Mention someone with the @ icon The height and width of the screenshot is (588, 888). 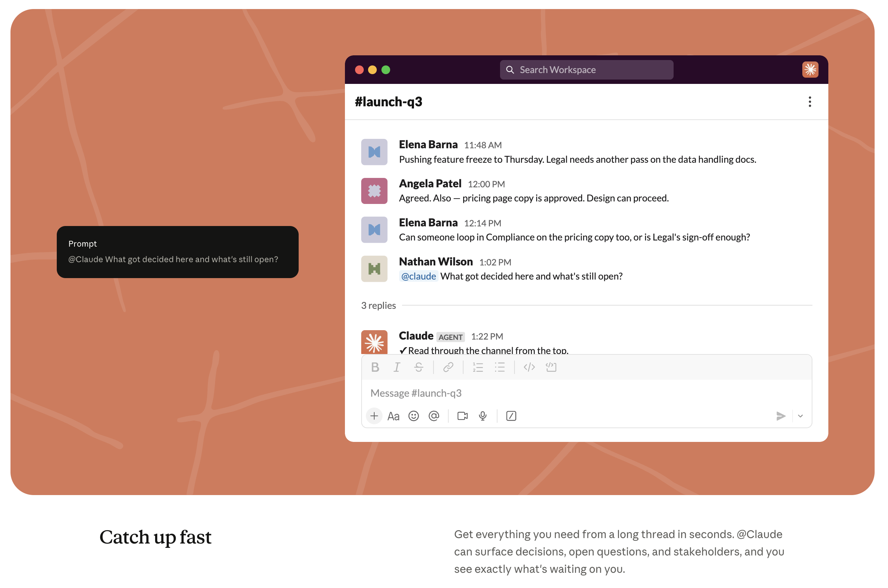click(x=434, y=416)
